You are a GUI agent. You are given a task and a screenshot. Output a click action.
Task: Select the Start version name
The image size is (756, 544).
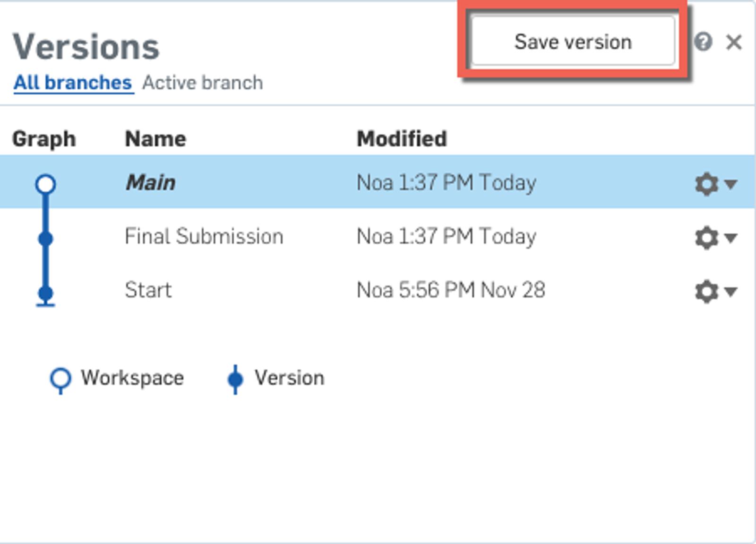click(148, 290)
